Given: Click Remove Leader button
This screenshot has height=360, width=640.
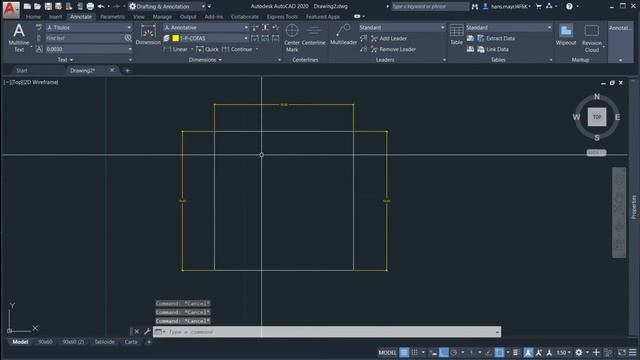Looking at the screenshot, I should pos(393,49).
